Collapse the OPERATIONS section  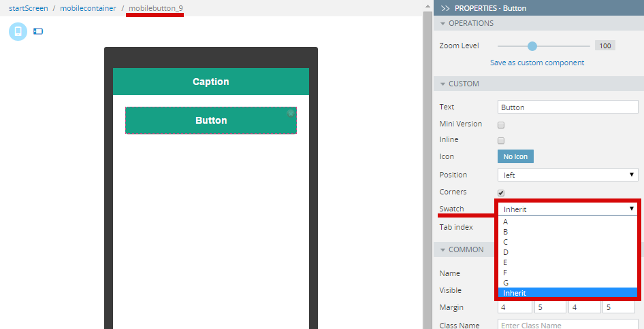click(x=442, y=23)
